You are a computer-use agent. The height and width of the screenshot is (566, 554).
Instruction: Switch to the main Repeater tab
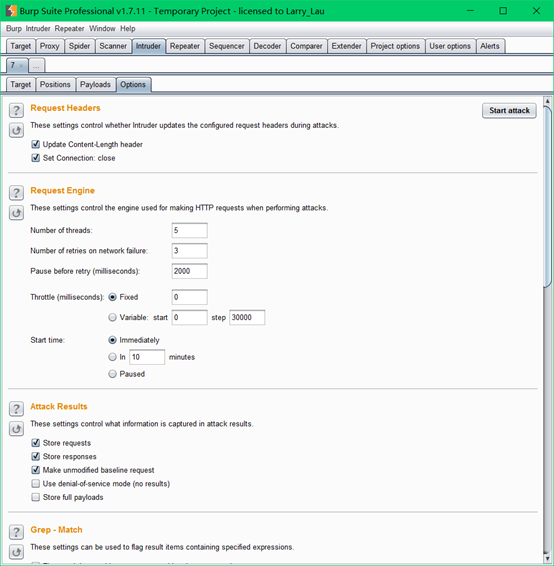(x=185, y=46)
